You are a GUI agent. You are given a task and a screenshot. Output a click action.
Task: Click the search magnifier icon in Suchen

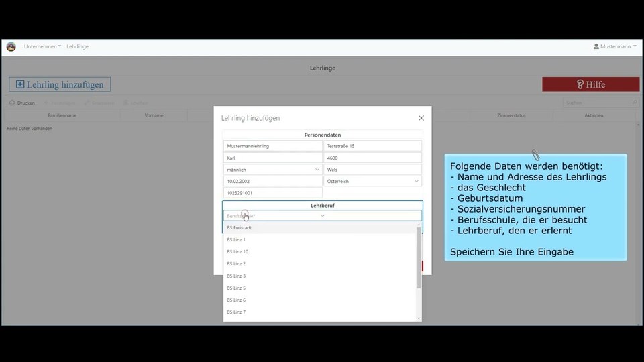click(634, 103)
